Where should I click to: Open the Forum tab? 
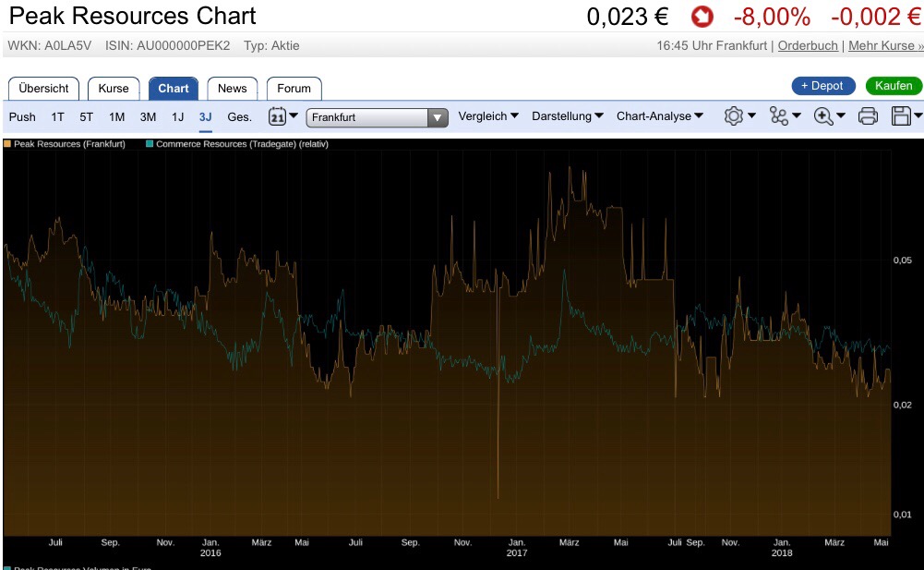[x=294, y=89]
